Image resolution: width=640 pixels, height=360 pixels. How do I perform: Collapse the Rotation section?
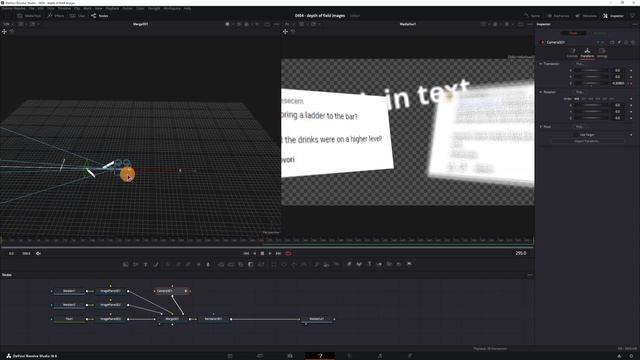(x=541, y=92)
